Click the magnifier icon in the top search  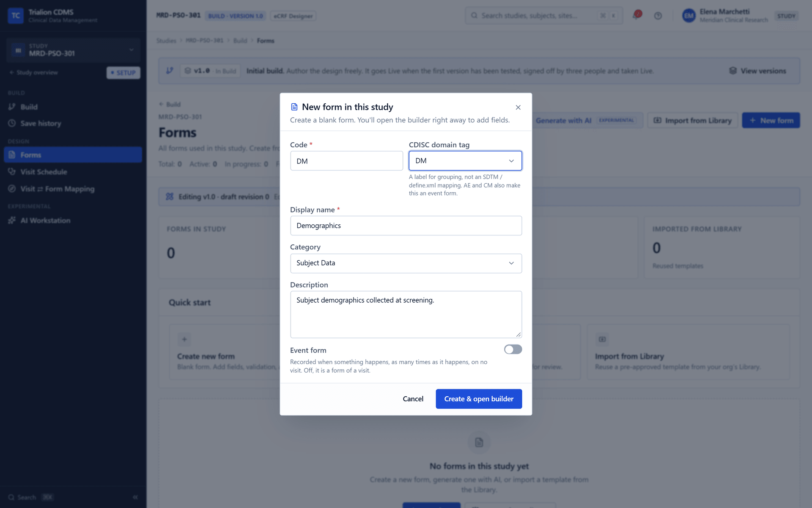click(474, 16)
